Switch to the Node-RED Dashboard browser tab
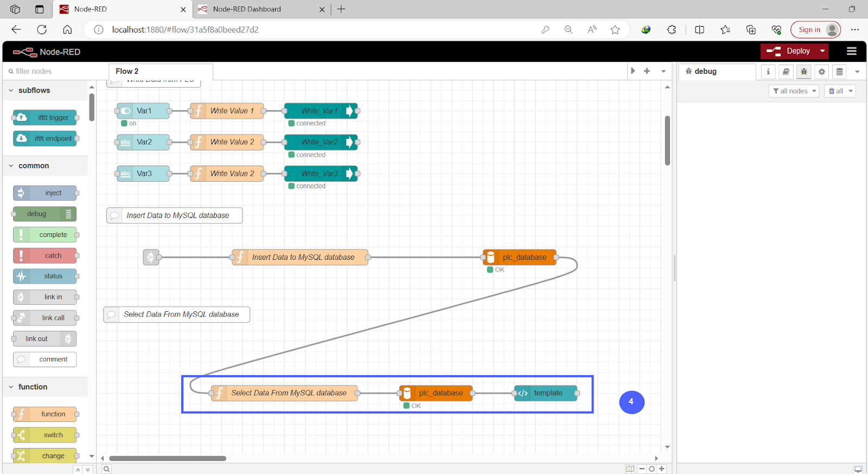The width and height of the screenshot is (868, 474). (x=261, y=9)
